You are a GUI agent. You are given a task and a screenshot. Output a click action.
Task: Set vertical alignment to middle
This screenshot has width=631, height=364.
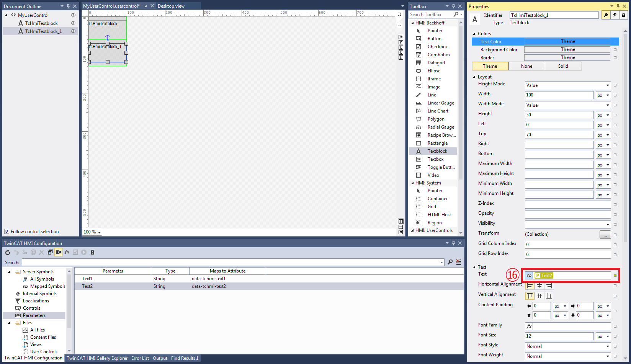(539, 296)
